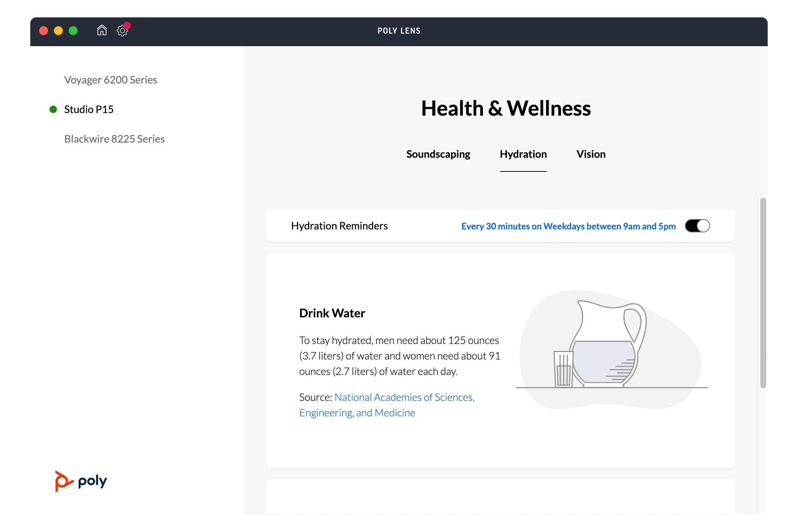This screenshot has width=798, height=532.
Task: Switch to the Soundscaping tab
Action: 438,154
